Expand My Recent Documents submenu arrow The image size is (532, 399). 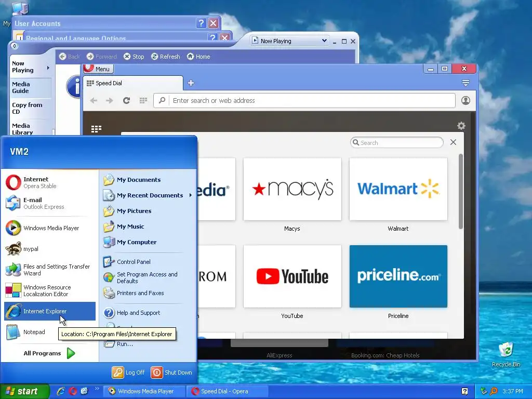pyautogui.click(x=190, y=195)
